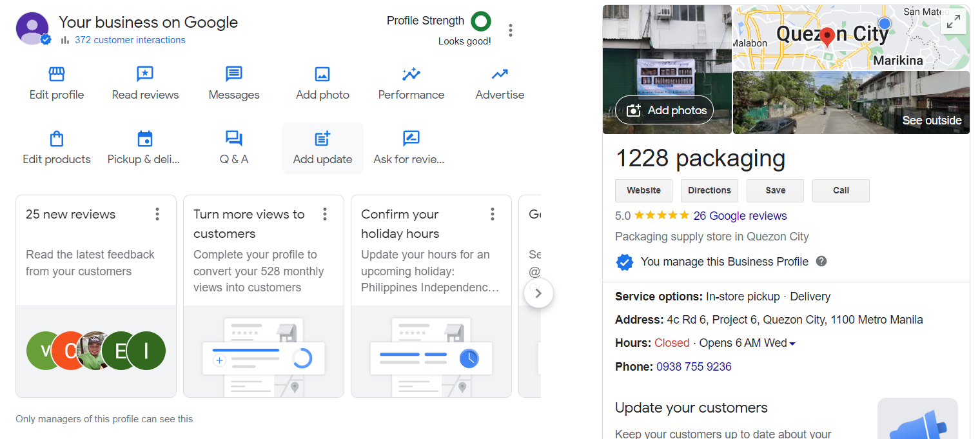Viewport: 980px width, 439px height.
Task: Click the Profile Strength green ring
Action: point(481,21)
